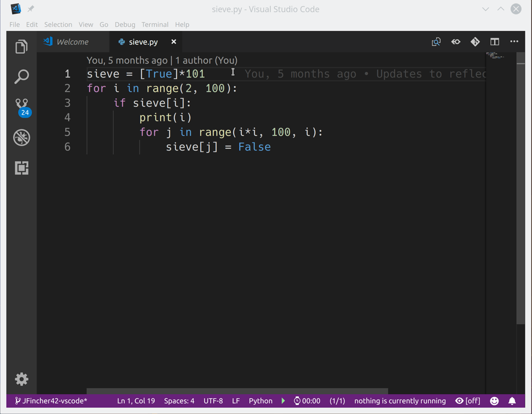Screen dimensions: 532x414
Task: Change indentation via Spaces: 4 button
Action: [x=179, y=401]
